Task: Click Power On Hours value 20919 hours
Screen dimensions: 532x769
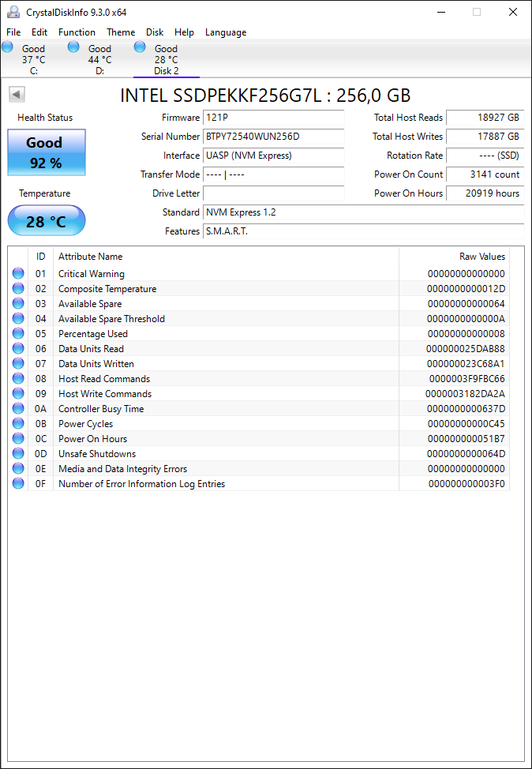Action: click(x=485, y=193)
